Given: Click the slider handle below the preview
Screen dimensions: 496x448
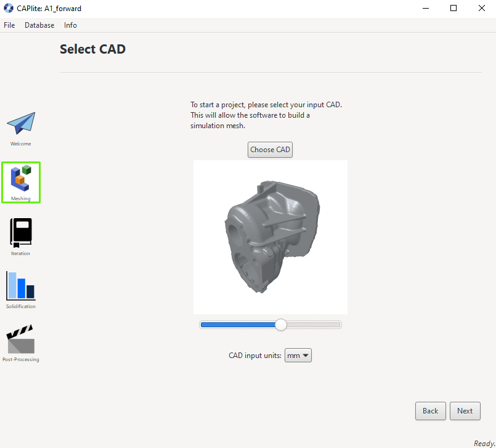Looking at the screenshot, I should coord(280,325).
